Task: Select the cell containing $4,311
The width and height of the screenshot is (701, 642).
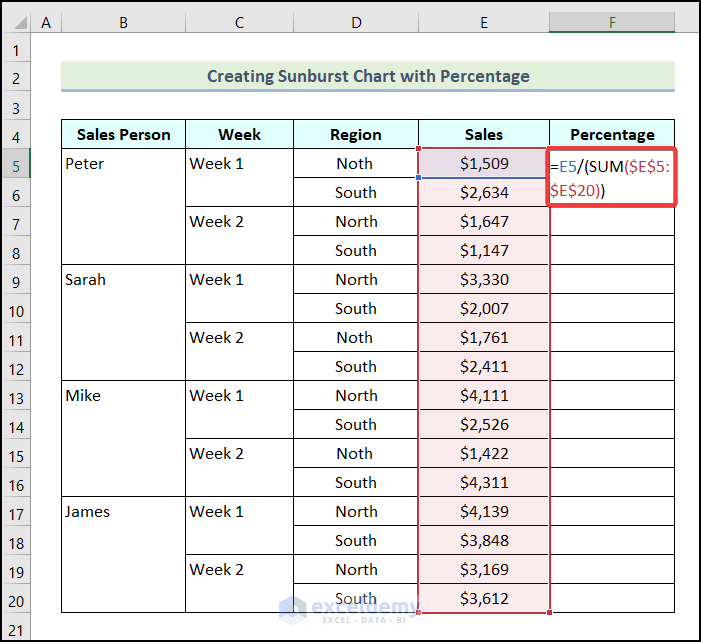Action: coord(484,483)
